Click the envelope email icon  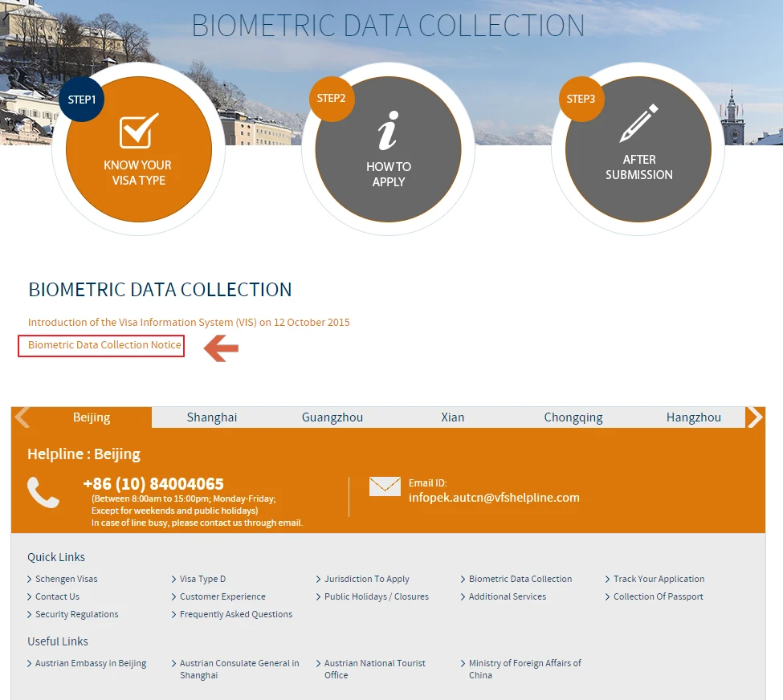click(x=385, y=486)
